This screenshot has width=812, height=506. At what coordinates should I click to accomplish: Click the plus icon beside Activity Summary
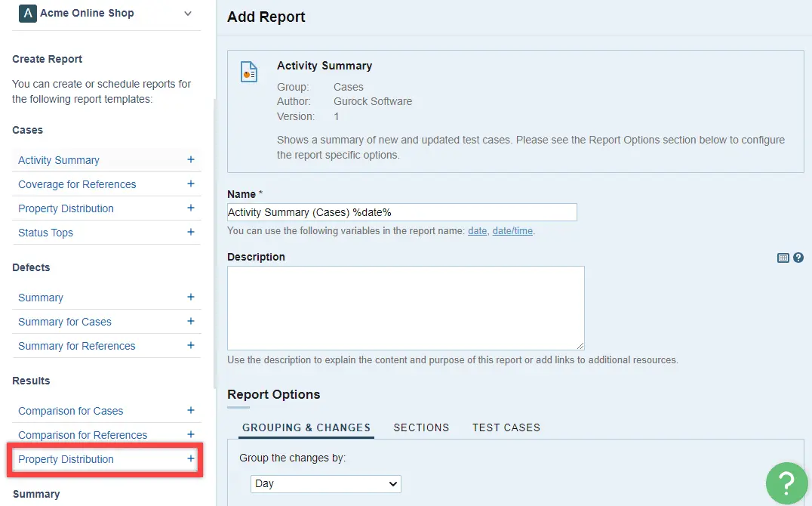click(x=191, y=159)
